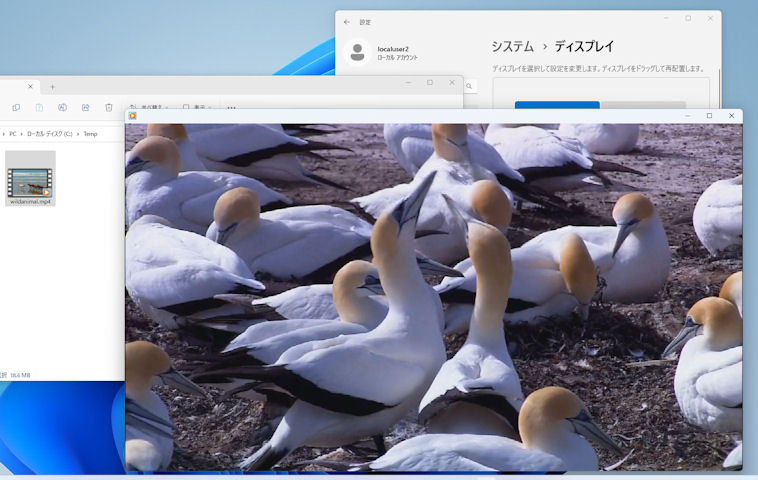The width and height of the screenshot is (758, 480).
Task: Click システム in the Settings breadcrumb title
Action: click(x=513, y=46)
